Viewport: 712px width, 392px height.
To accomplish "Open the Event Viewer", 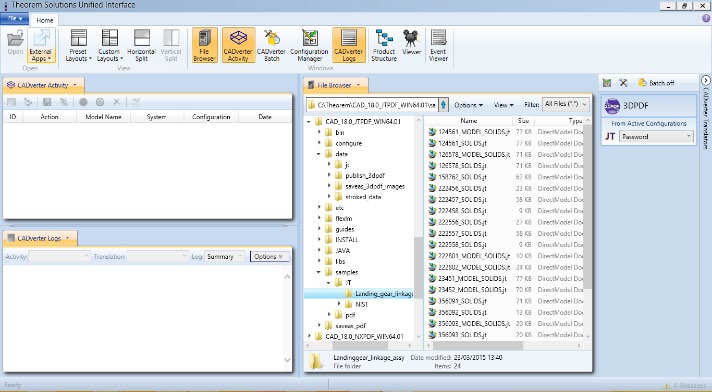I will [438, 45].
